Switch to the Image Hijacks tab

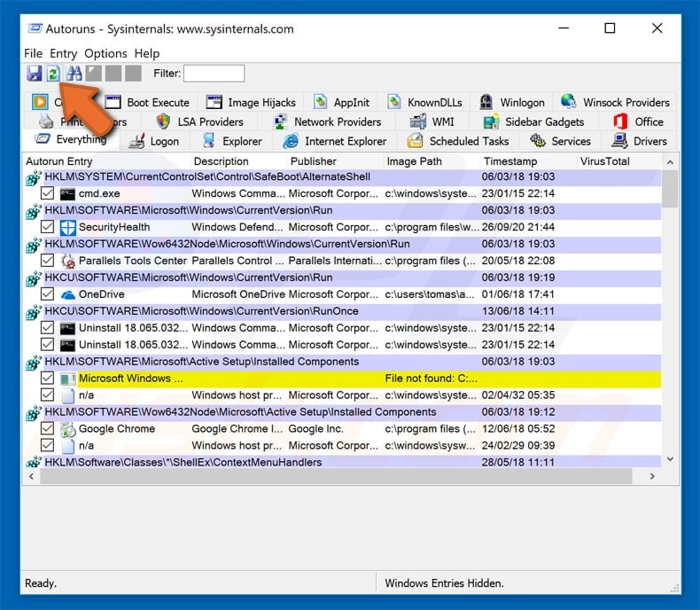pos(251,102)
